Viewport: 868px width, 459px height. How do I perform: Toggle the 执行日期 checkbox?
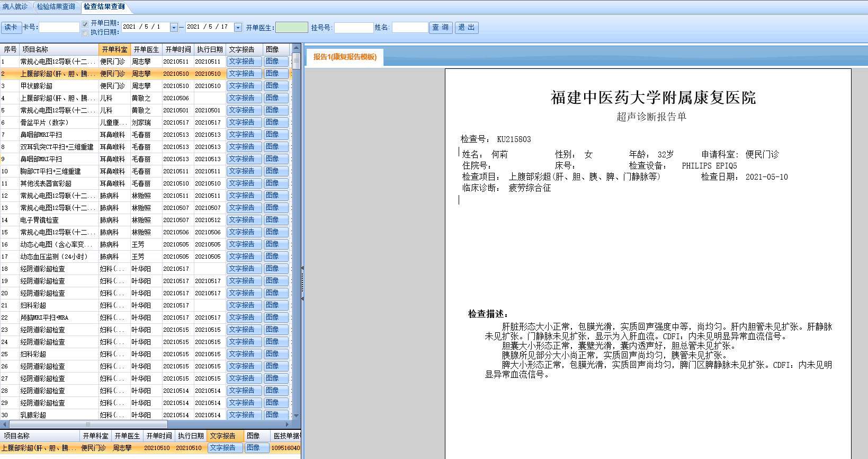coord(85,33)
